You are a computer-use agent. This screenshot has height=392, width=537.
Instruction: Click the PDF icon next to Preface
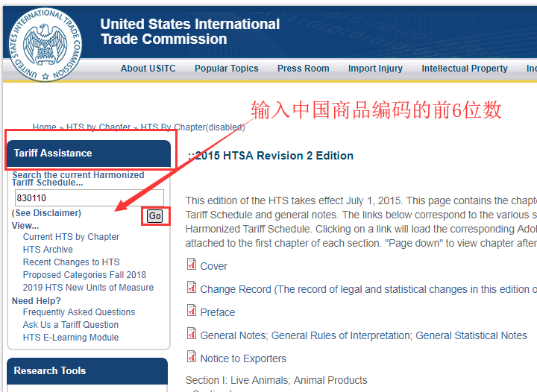[x=192, y=312]
